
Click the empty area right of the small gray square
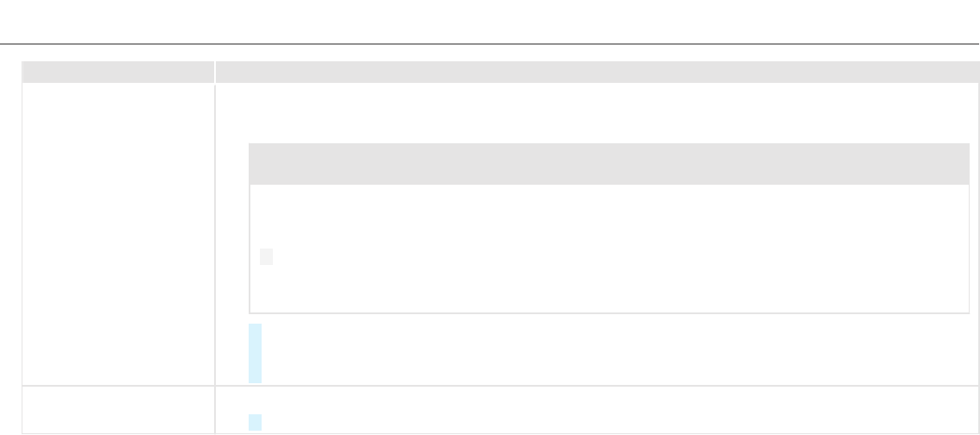point(604,256)
